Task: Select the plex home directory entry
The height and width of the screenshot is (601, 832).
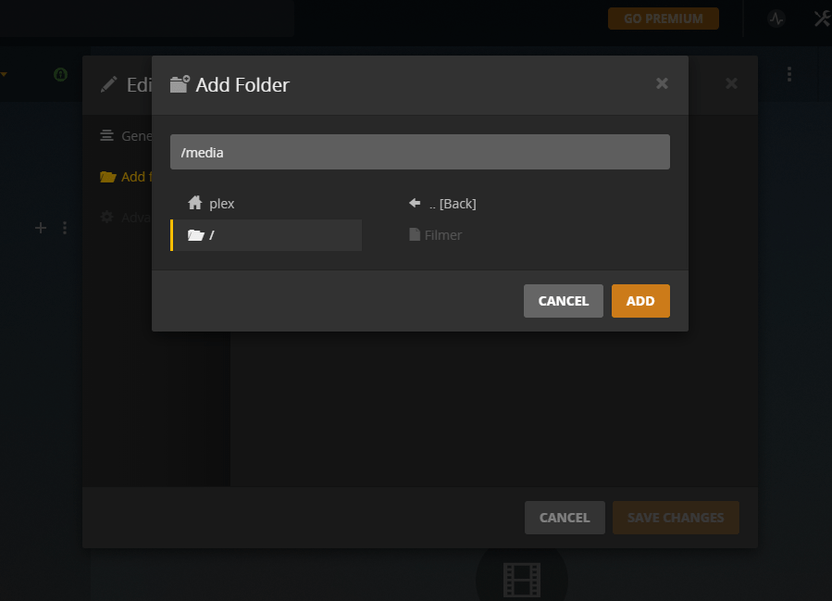Action: click(266, 203)
